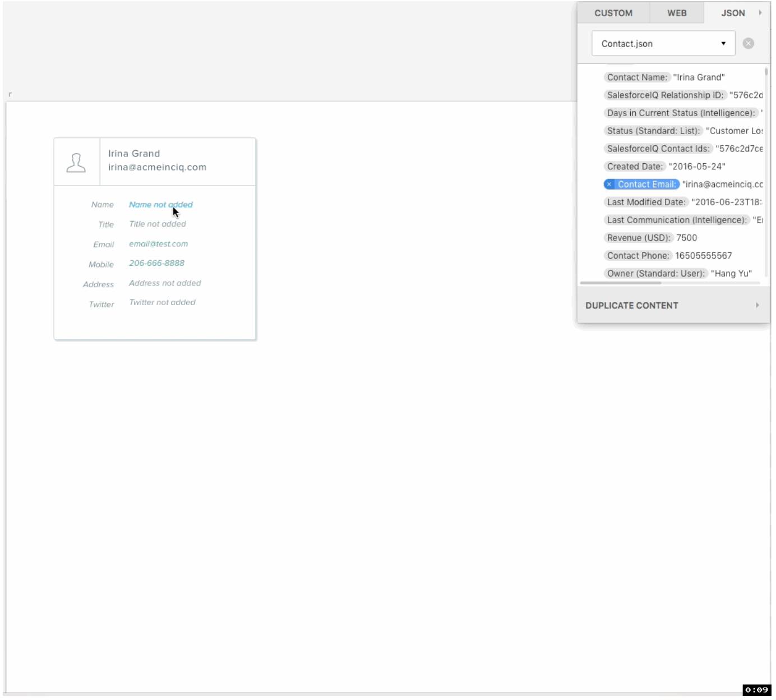Switch to the WEB tab
This screenshot has width=776, height=700.
(x=677, y=13)
